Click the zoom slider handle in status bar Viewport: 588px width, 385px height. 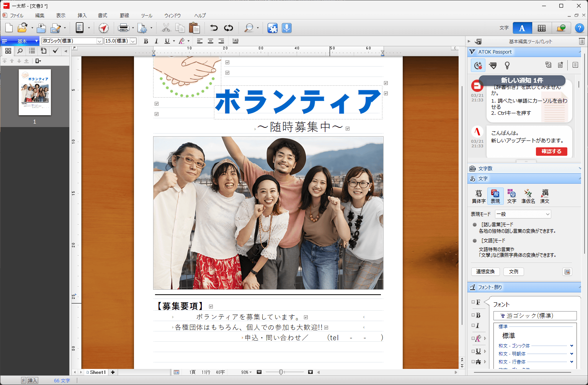pyautogui.click(x=281, y=372)
